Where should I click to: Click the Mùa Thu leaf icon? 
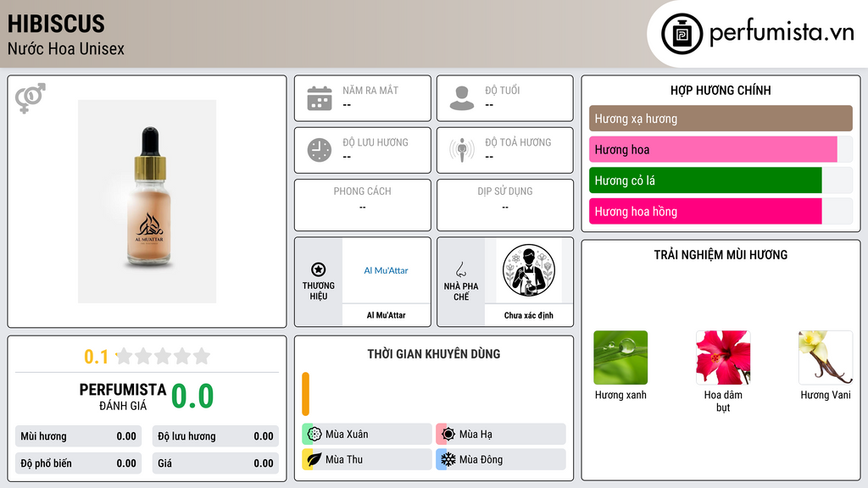coord(314,459)
